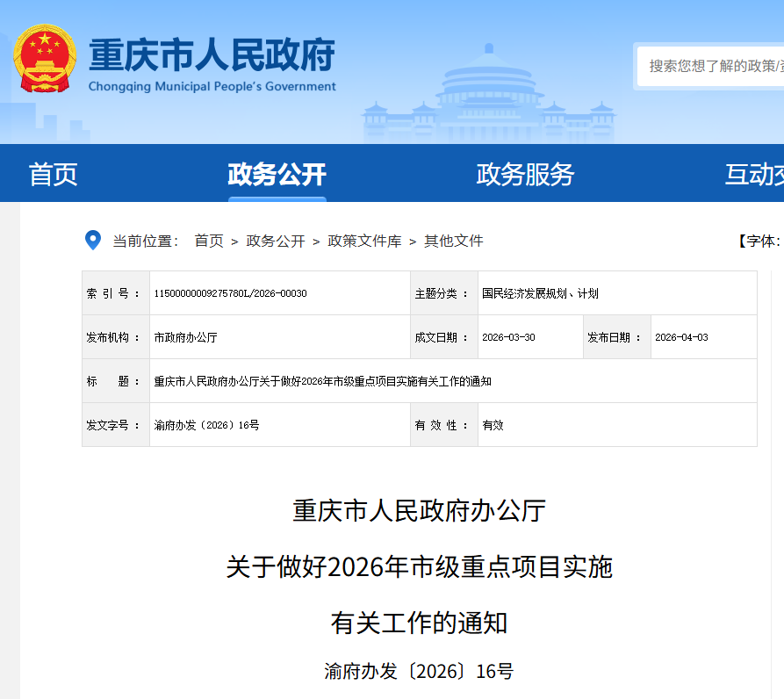Select 政务公开 in the main navigation bar
This screenshot has height=699, width=784.
pyautogui.click(x=277, y=174)
